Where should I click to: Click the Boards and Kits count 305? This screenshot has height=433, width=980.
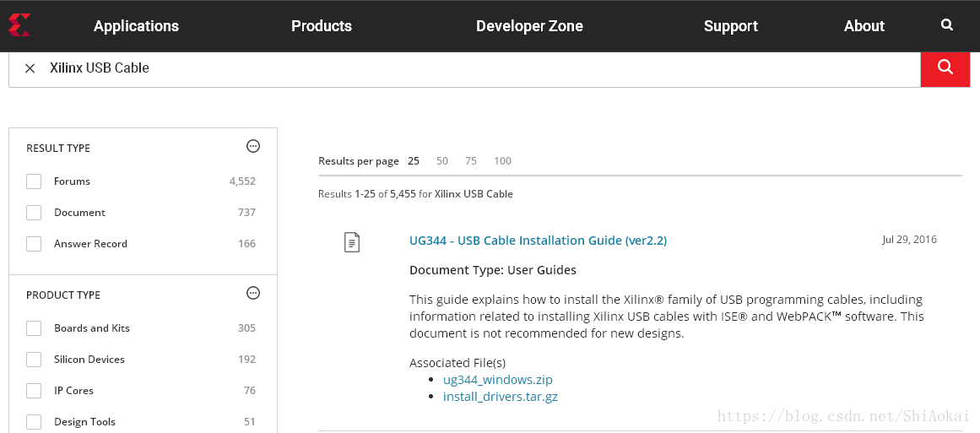(x=246, y=328)
